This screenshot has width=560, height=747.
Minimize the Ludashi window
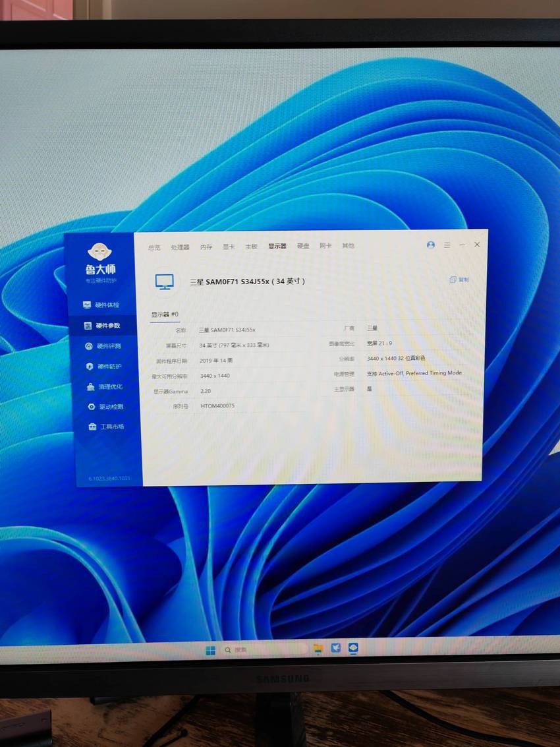click(x=462, y=245)
